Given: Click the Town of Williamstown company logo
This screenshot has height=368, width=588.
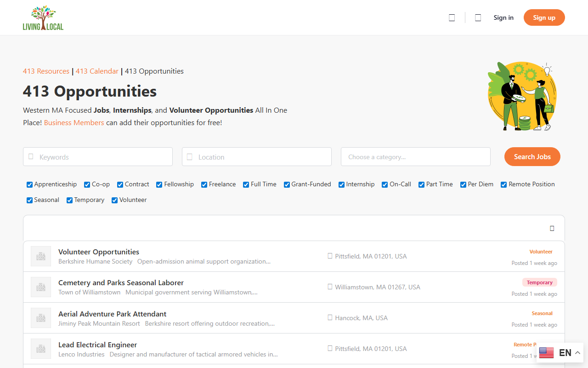Looking at the screenshot, I should click(41, 287).
